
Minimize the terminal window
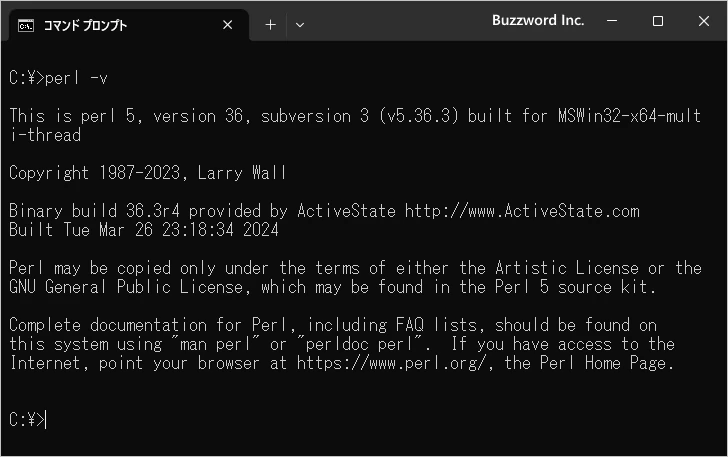(612, 21)
